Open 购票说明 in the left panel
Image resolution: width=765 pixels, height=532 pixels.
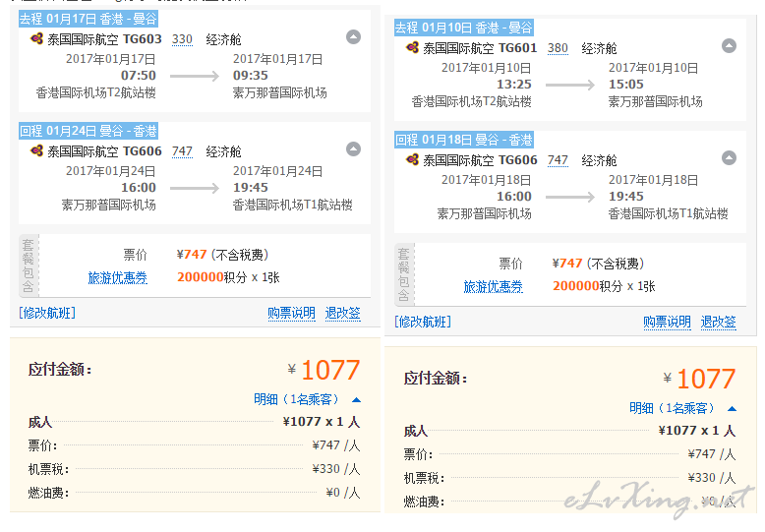point(291,314)
